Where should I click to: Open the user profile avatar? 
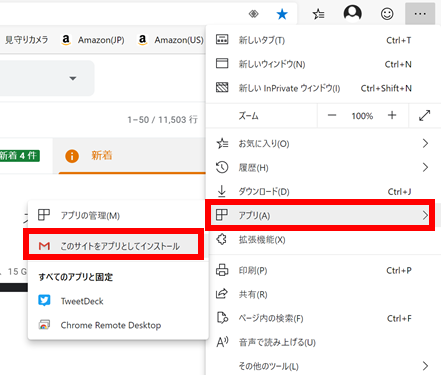[353, 13]
